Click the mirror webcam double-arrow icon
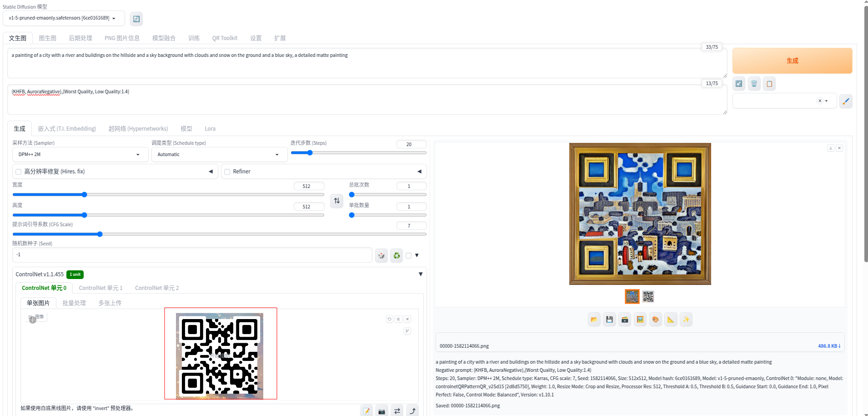868x416 pixels. coord(397,411)
